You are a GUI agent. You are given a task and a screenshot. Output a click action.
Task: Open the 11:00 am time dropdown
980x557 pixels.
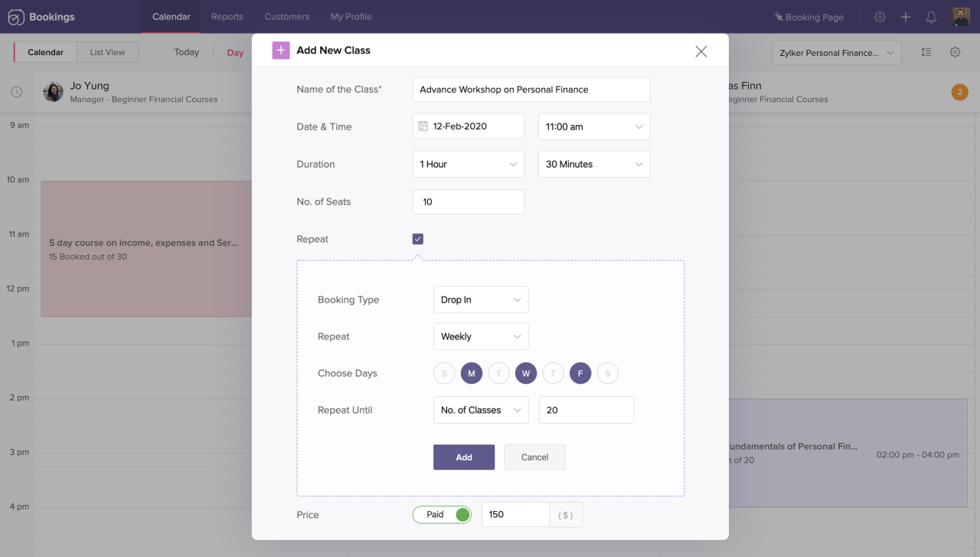pyautogui.click(x=594, y=126)
